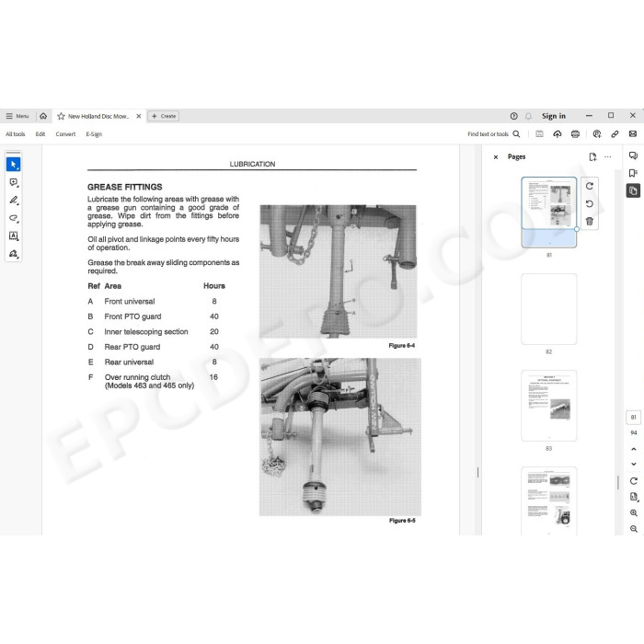Click Sign in
Viewport: 644px width, 644px height.
point(554,116)
